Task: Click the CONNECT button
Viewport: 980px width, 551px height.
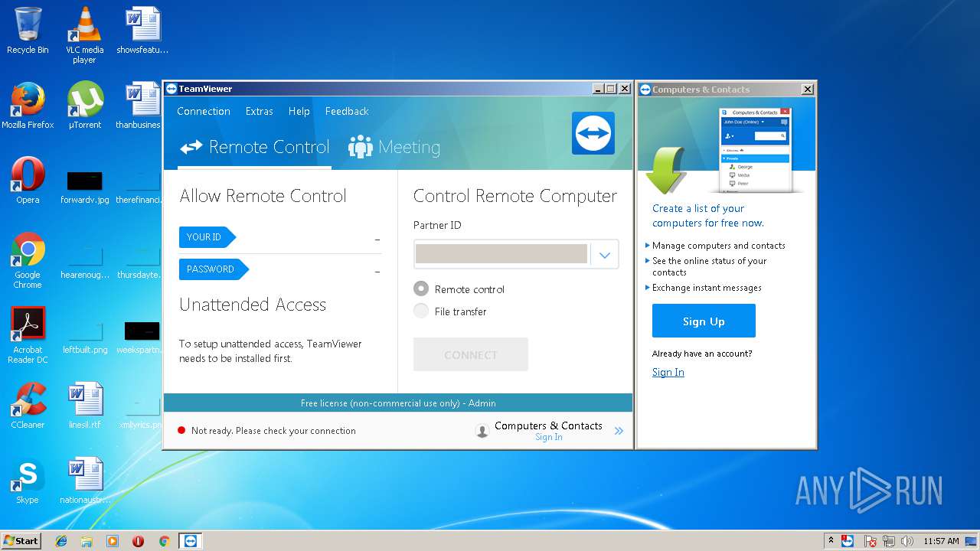Action: [471, 354]
